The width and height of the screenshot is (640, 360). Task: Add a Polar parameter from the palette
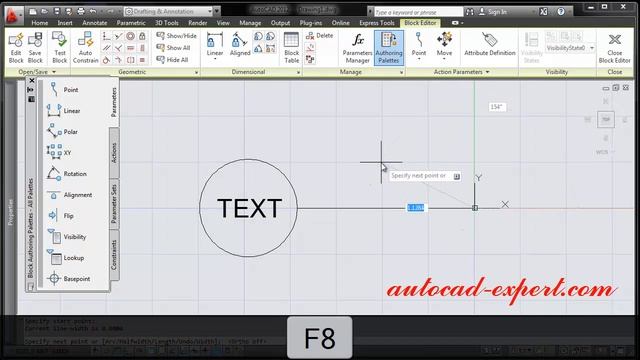coord(62,131)
